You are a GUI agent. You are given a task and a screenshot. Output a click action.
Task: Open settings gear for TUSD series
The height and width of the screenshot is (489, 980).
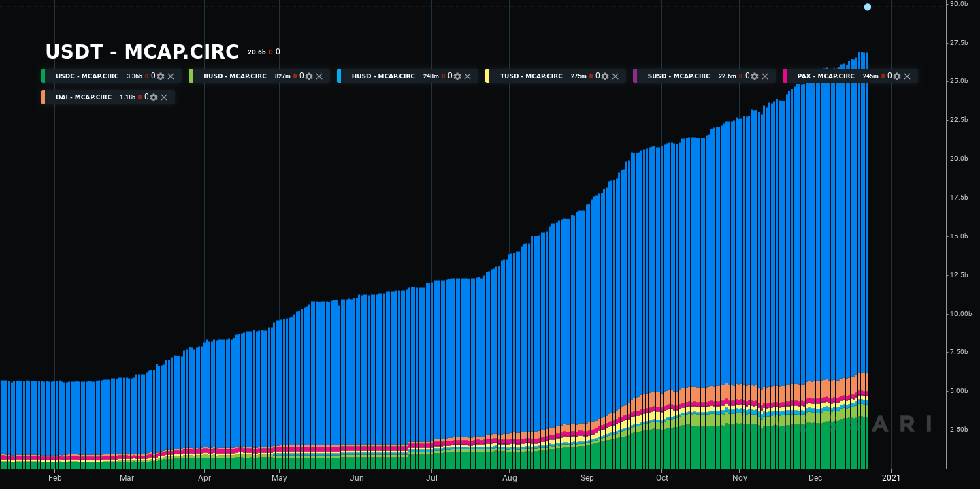coord(605,76)
